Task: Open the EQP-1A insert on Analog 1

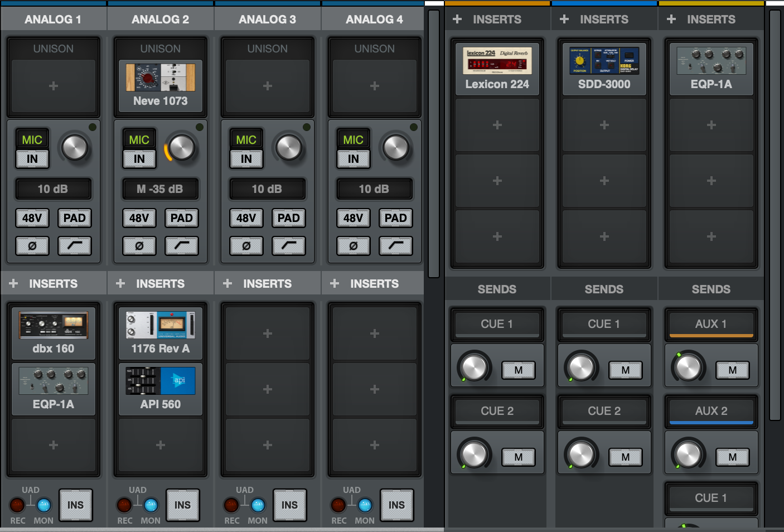Action: 54,389
